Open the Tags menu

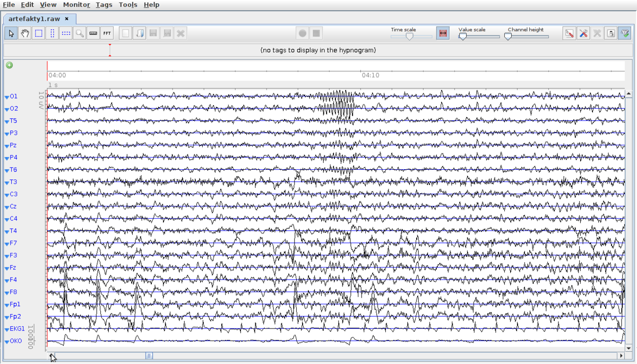point(104,4)
